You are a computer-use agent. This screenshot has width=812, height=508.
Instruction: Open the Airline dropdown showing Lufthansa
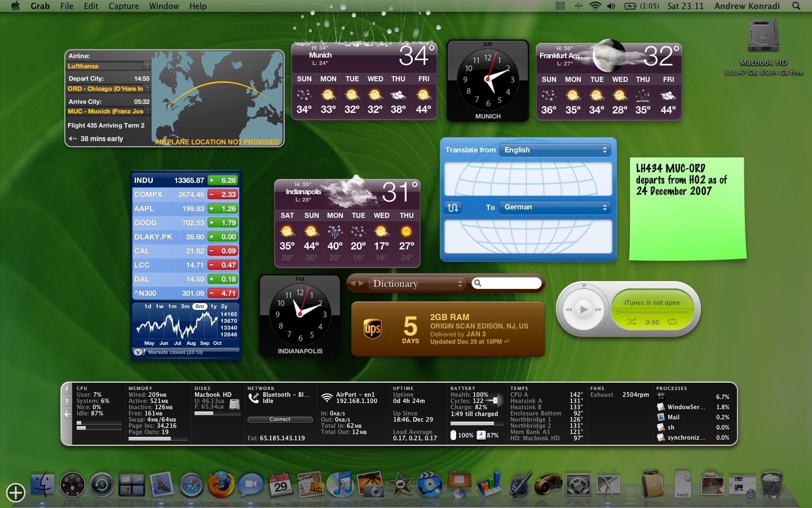(x=108, y=66)
